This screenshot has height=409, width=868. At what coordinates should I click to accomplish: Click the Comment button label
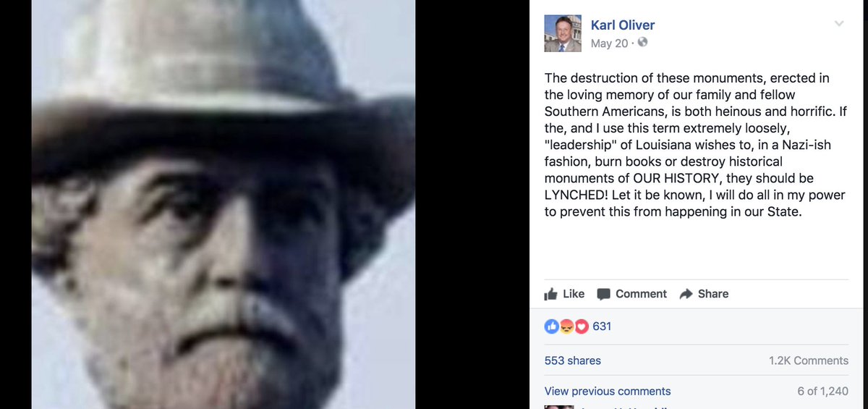pyautogui.click(x=641, y=294)
